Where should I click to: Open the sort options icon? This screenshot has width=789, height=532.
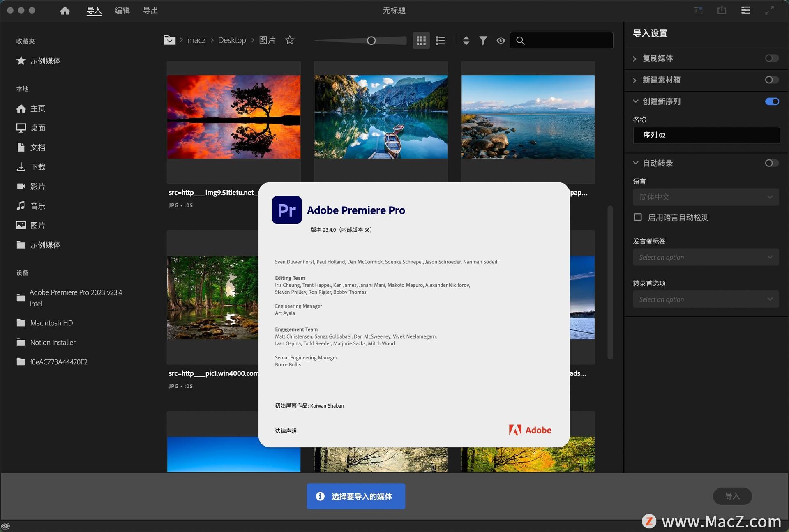click(466, 40)
